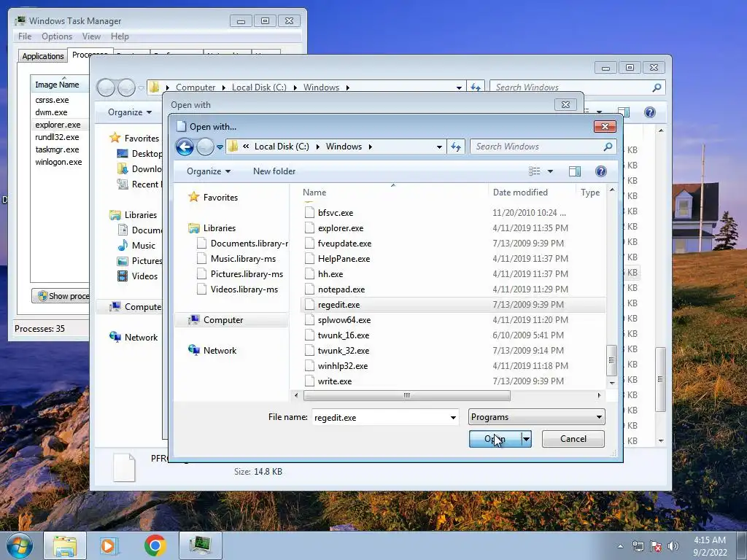Click the preview pane icon in background Explorer toolbar

pyautogui.click(x=624, y=112)
